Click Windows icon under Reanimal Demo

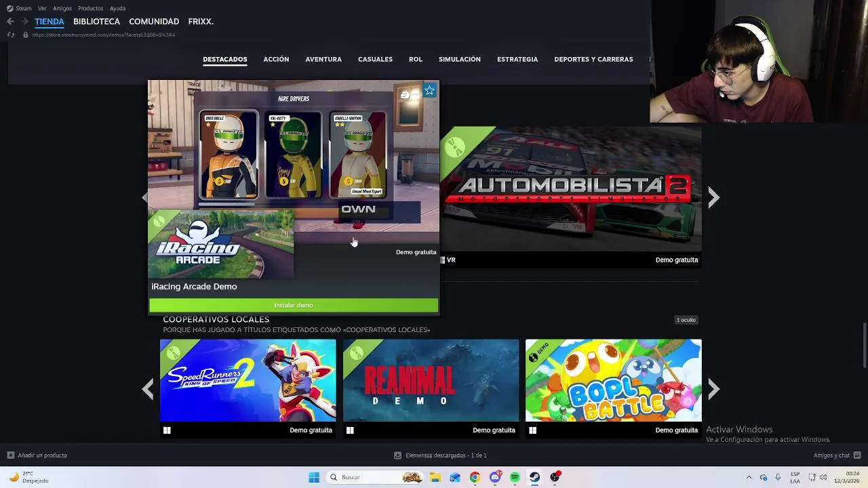coord(350,430)
